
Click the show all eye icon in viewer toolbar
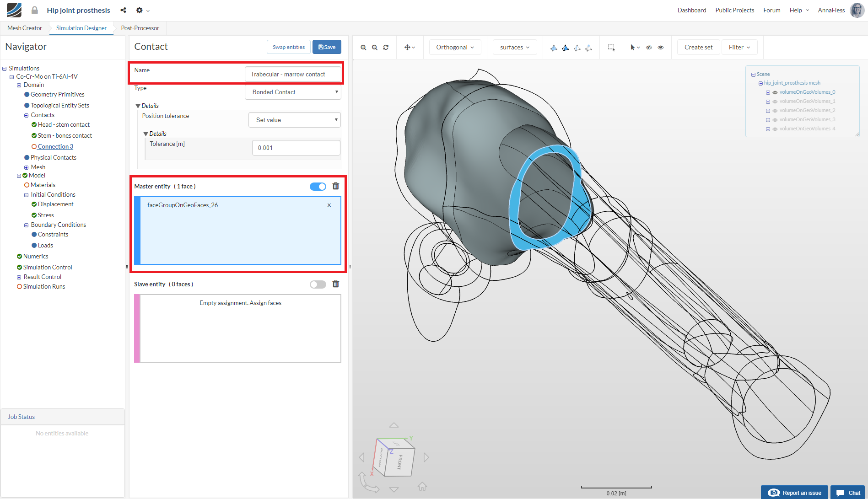[x=661, y=48]
